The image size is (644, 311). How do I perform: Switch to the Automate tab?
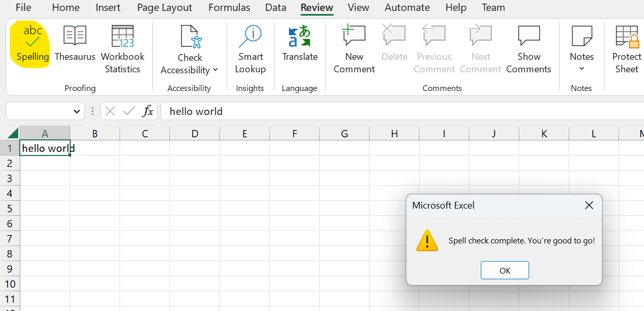(407, 7)
